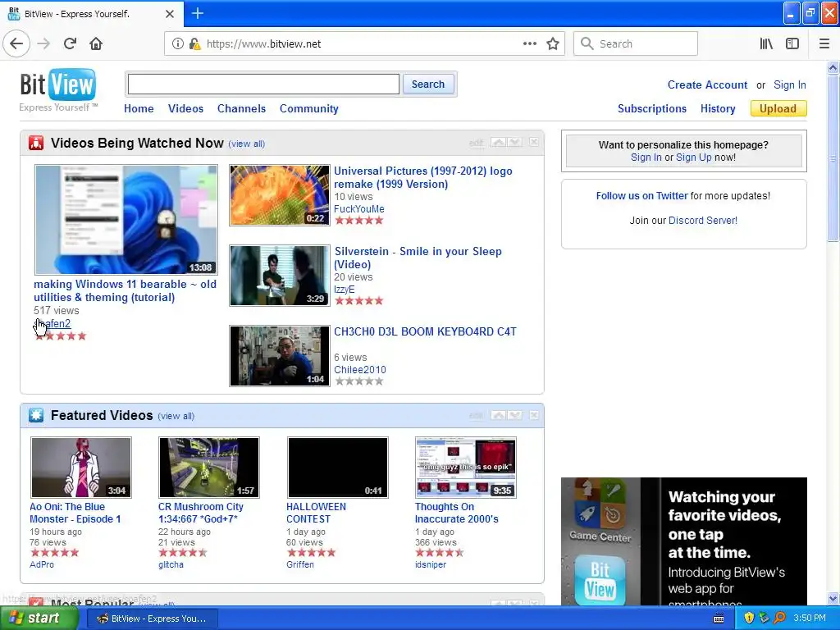The width and height of the screenshot is (840, 630).
Task: Open the Chilee2010 channel link
Action: tap(360, 370)
